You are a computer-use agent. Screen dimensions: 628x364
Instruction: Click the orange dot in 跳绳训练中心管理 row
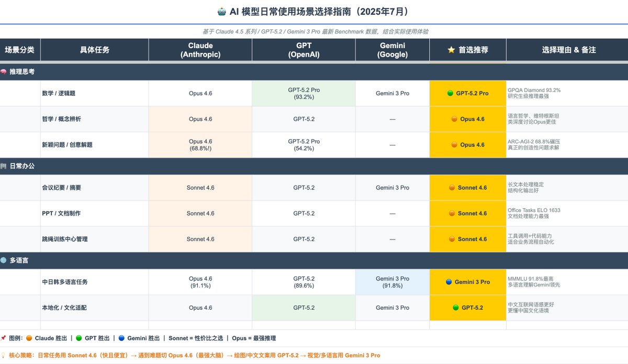(x=452, y=239)
